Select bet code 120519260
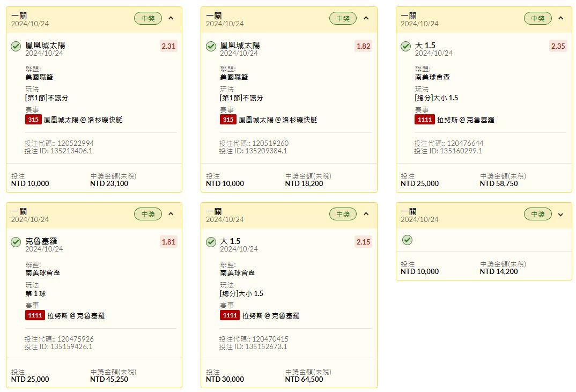This screenshot has height=392, width=576. [x=270, y=143]
